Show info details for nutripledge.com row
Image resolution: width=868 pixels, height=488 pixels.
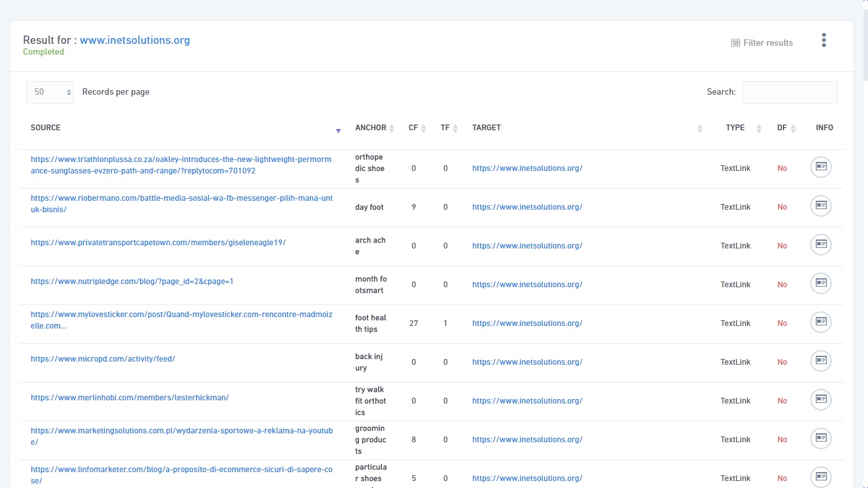[x=820, y=283]
